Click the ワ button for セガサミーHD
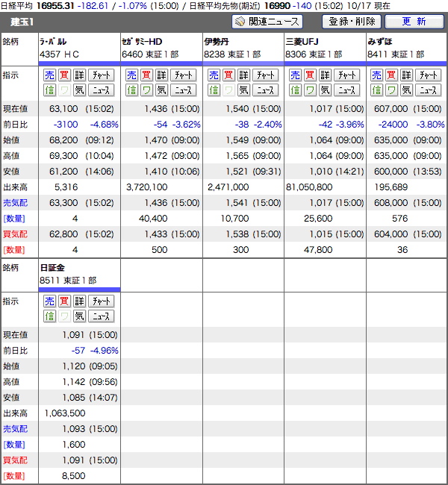The width and height of the screenshot is (448, 485). (146, 90)
